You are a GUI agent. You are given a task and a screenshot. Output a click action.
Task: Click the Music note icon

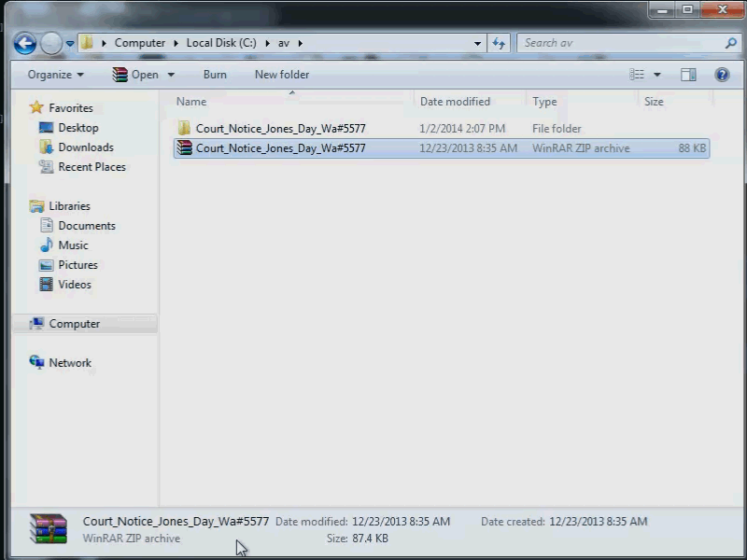tap(46, 245)
